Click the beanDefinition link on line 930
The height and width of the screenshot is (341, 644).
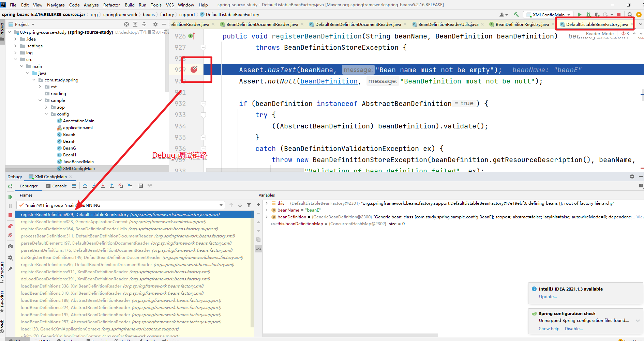pyautogui.click(x=329, y=81)
